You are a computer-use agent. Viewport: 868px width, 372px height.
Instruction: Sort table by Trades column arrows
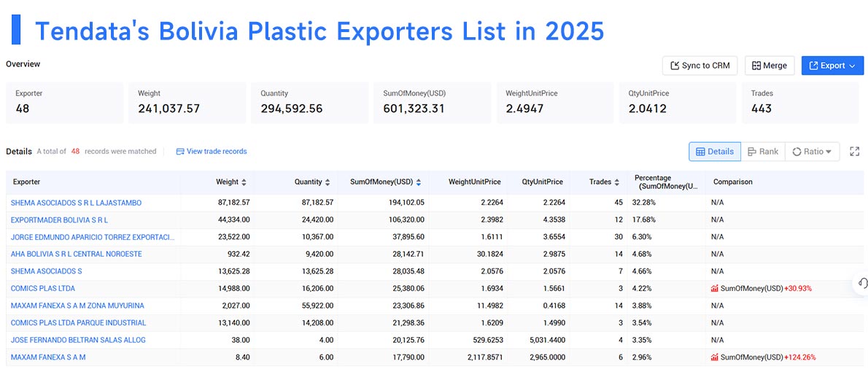tap(616, 182)
